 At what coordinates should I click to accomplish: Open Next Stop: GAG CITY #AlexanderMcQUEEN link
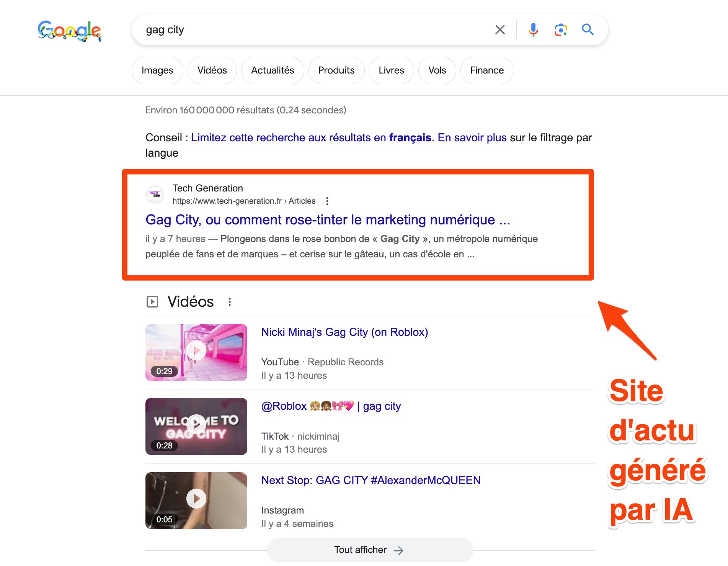pyautogui.click(x=371, y=480)
